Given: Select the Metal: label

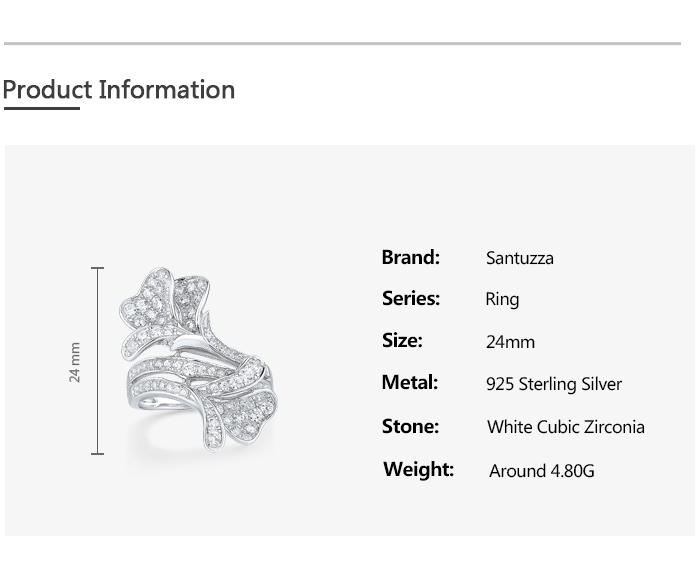Looking at the screenshot, I should click(x=410, y=382).
